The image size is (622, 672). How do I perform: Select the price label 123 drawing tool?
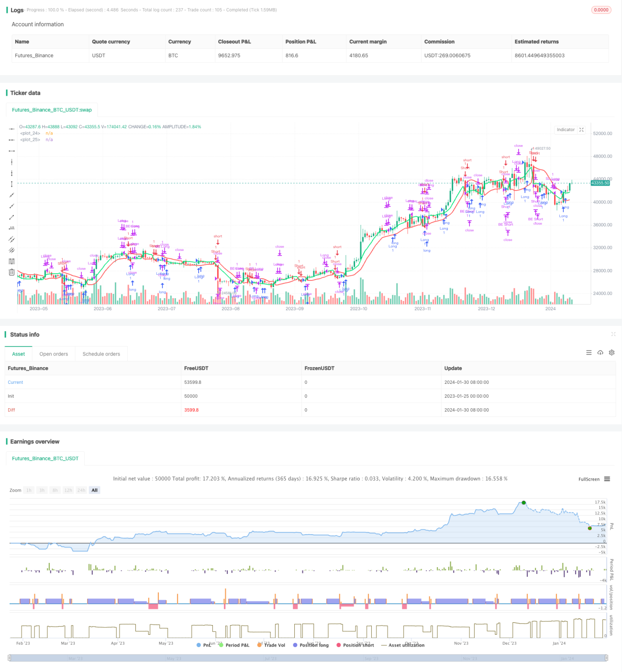11,228
